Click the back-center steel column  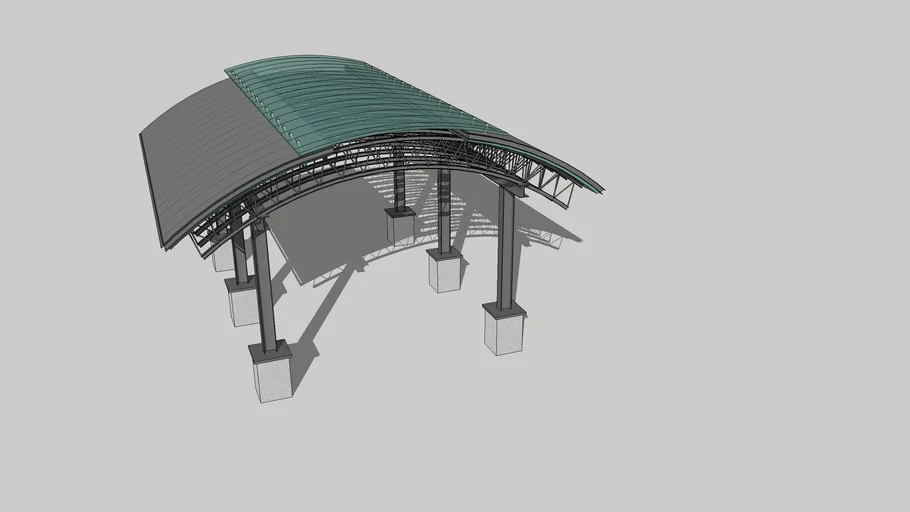[400, 190]
